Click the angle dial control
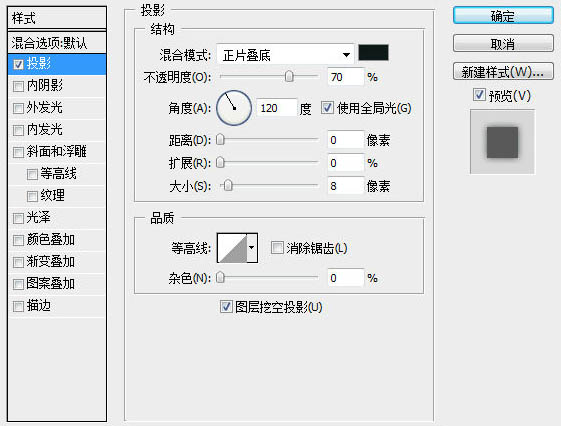Image resolution: width=561 pixels, height=426 pixels. (x=234, y=108)
